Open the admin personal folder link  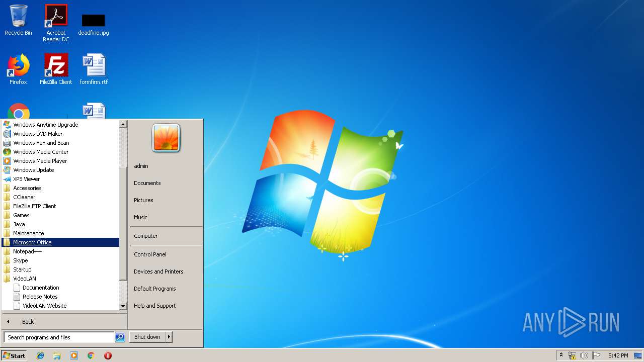click(141, 166)
